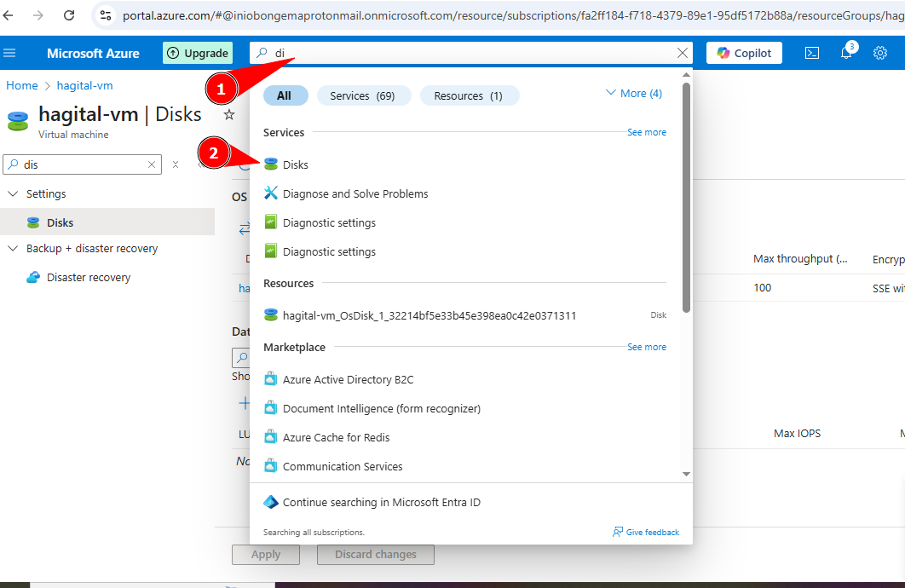The height and width of the screenshot is (588, 905).
Task: Open the Azure portal hamburger menu
Action: pos(10,53)
